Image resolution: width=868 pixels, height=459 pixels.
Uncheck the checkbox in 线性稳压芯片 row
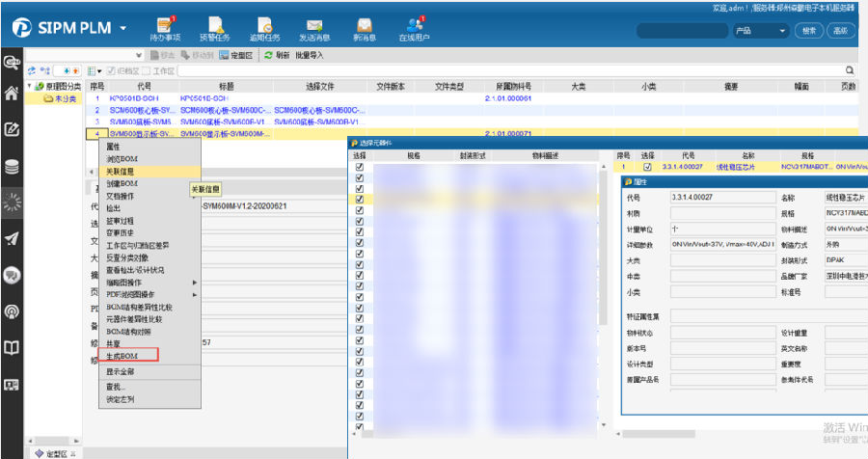coord(648,167)
